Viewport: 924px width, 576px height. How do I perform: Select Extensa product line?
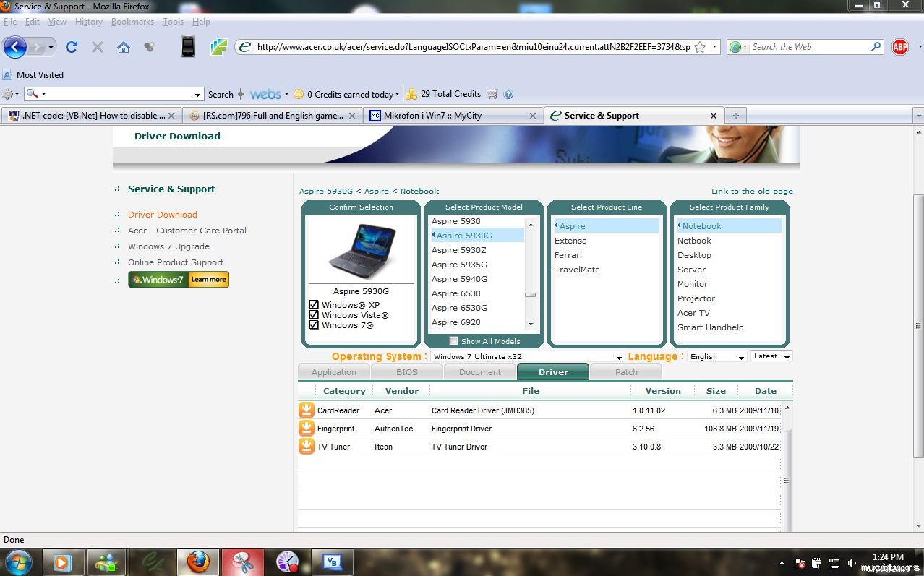pos(570,241)
